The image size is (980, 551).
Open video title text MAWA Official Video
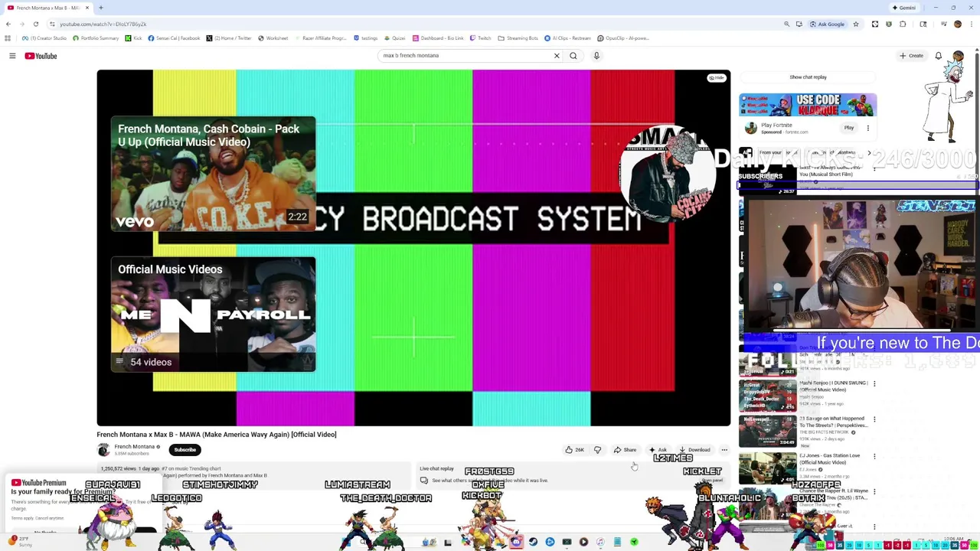tap(217, 435)
